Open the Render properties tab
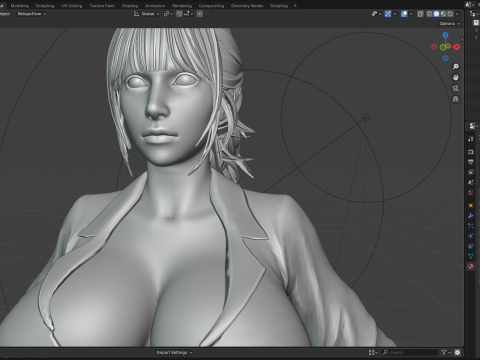The height and width of the screenshot is (360, 480). tap(471, 152)
